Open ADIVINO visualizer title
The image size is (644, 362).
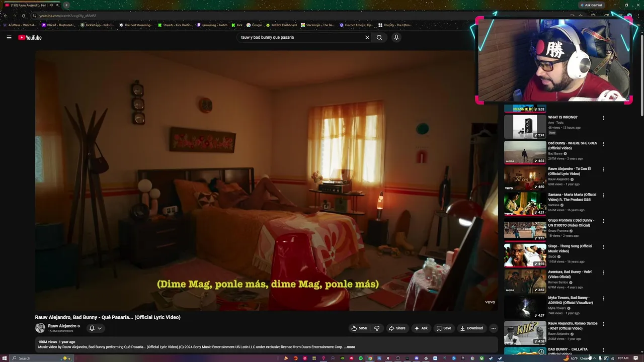point(571,300)
